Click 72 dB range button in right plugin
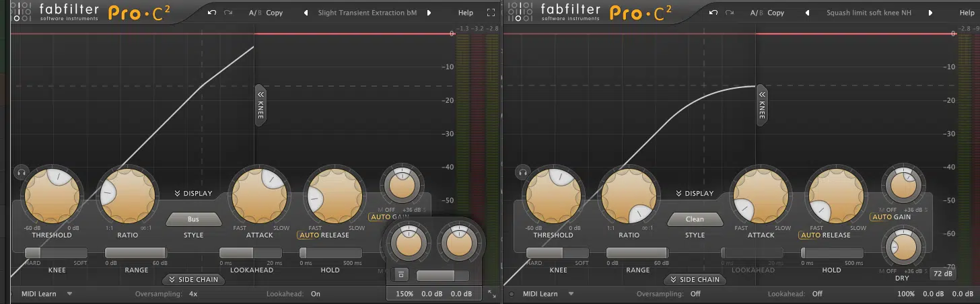The height and width of the screenshot is (304, 980). (x=942, y=274)
